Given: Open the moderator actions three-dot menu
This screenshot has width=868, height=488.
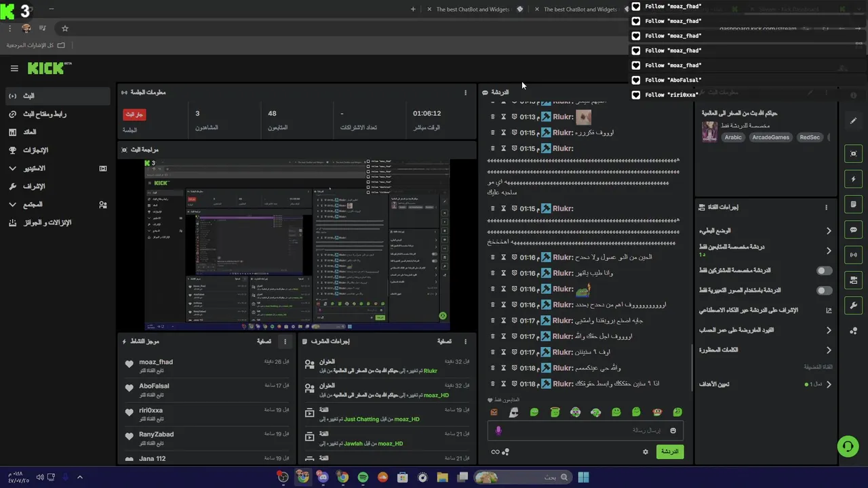Looking at the screenshot, I should click(x=465, y=342).
